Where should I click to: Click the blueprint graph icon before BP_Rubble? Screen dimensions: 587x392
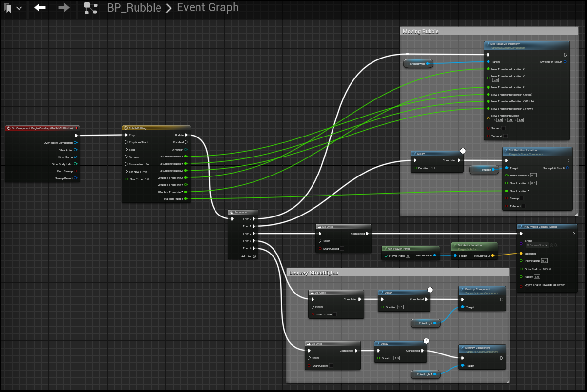pos(90,8)
